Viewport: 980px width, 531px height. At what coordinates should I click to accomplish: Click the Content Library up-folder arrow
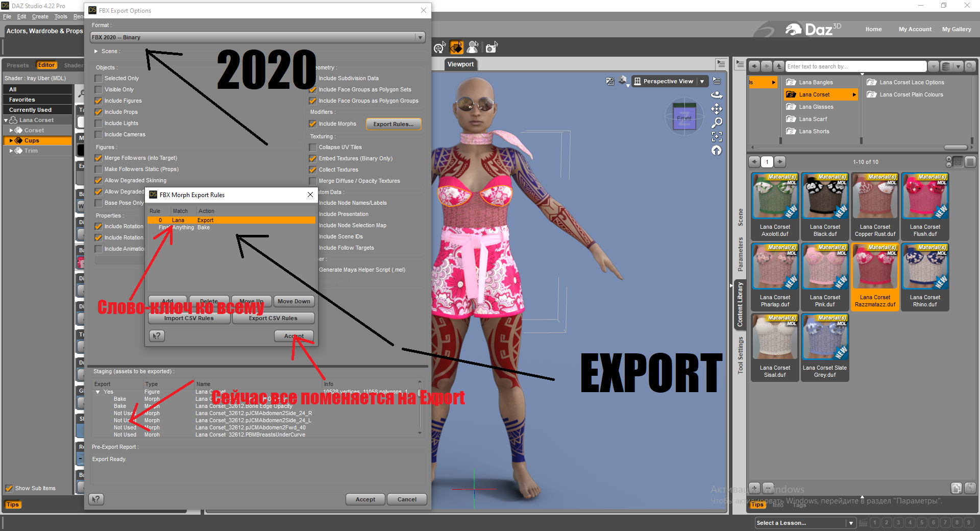point(779,66)
